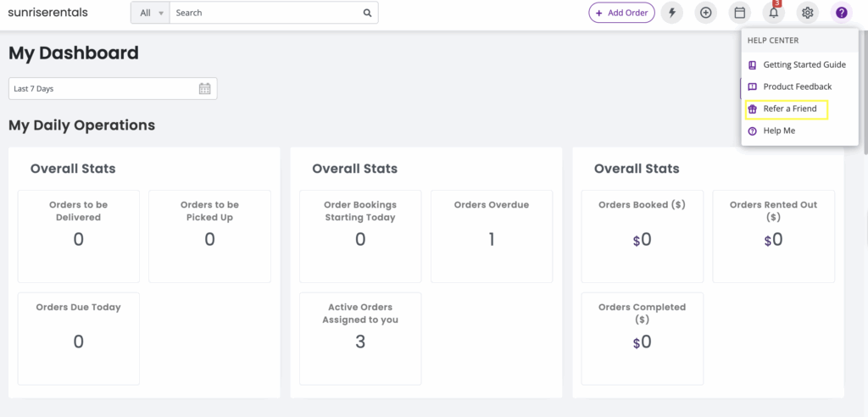This screenshot has width=868, height=417.
Task: Open Active Orders Assigned to you card
Action: (360, 338)
